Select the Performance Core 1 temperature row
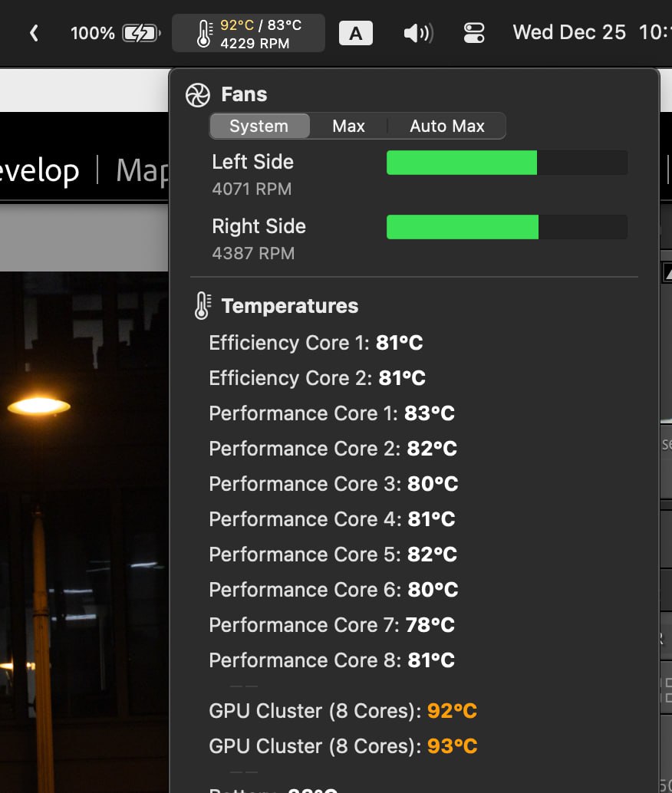The image size is (672, 793). click(331, 413)
